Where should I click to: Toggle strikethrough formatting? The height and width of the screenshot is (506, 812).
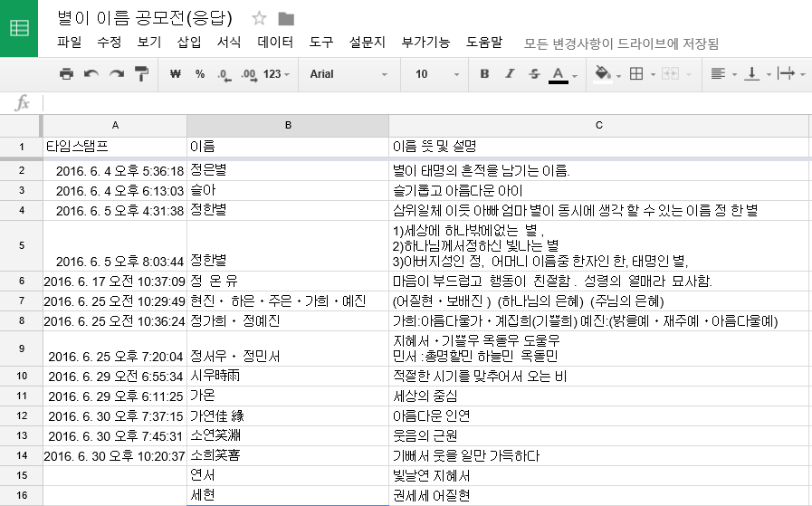[x=534, y=74]
